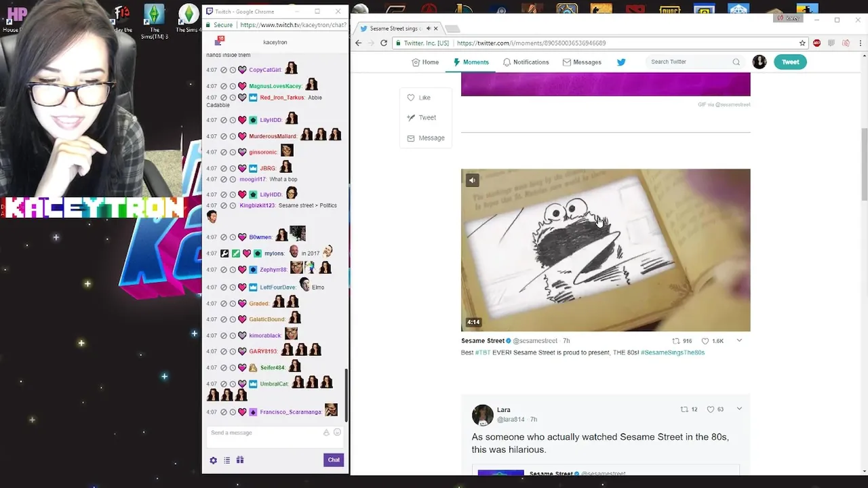Mute the Sesame Street tab audio icon
This screenshot has width=868, height=488.
point(428,28)
